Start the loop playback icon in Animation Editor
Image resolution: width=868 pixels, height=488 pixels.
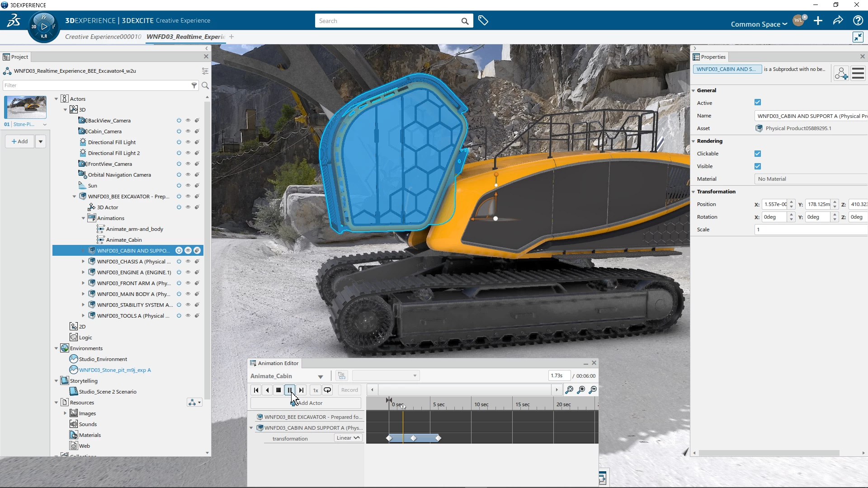[327, 390]
